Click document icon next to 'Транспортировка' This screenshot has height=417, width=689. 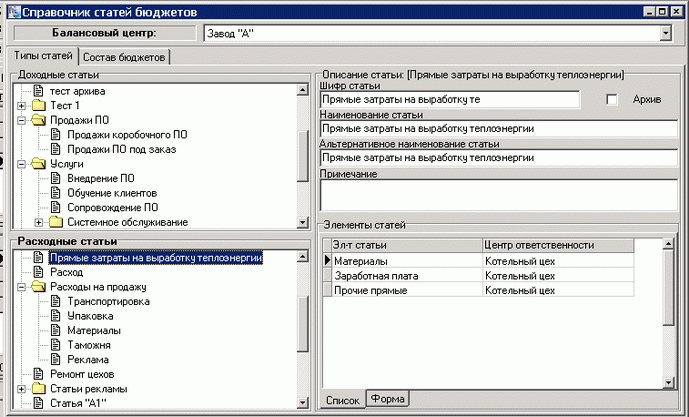55,301
